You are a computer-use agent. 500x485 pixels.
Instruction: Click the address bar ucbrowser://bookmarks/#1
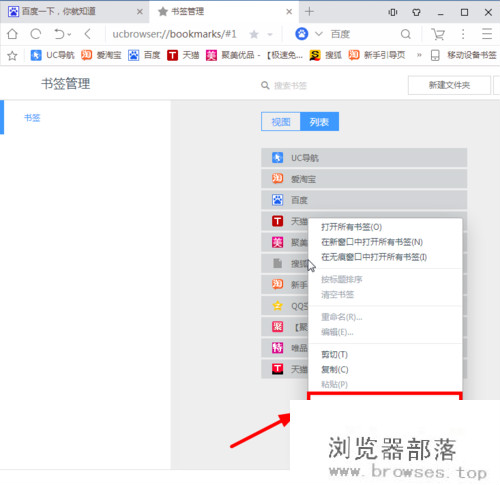pos(174,34)
